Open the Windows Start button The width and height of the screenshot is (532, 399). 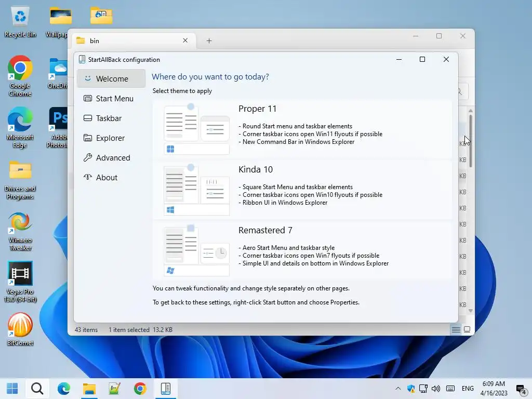point(12,389)
